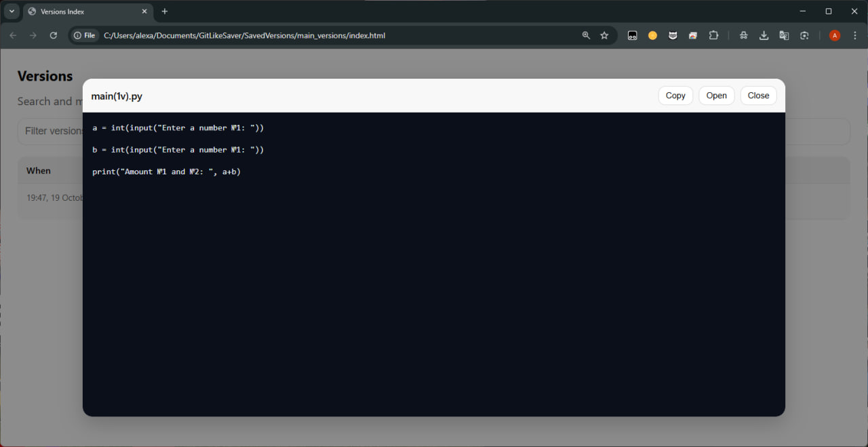Viewport: 868px width, 447px height.
Task: Open the main(1v).py file
Action: tap(716, 95)
